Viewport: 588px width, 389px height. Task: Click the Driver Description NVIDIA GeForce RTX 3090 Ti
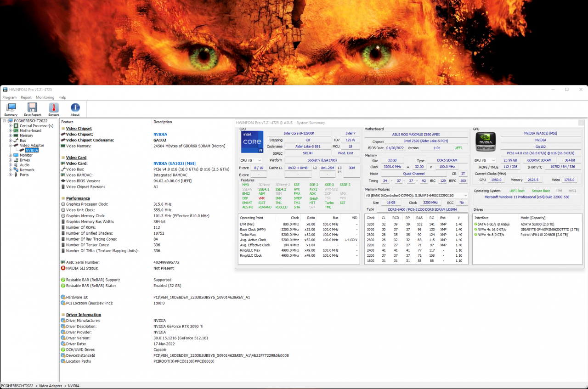178,326
